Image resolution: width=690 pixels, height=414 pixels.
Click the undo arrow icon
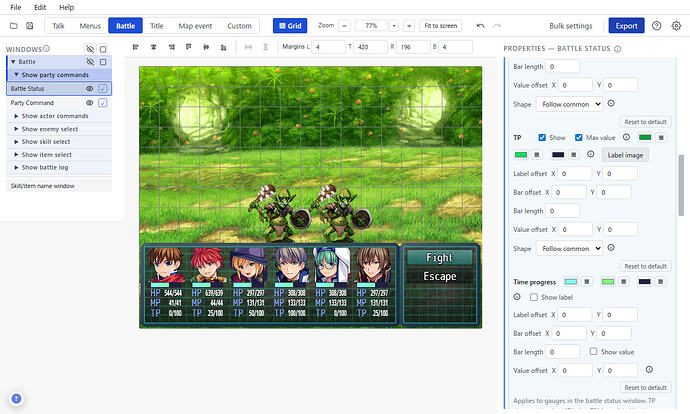[481, 26]
